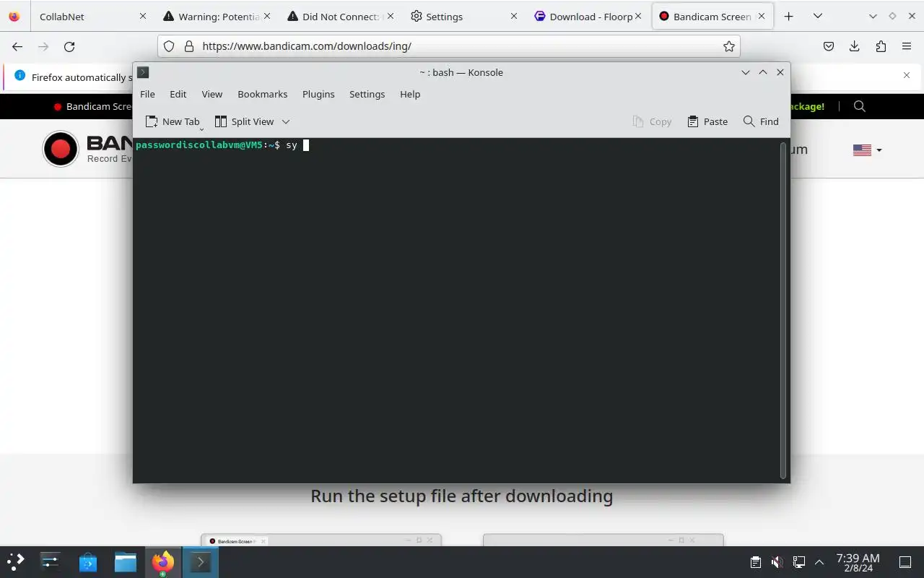Open the Konsole File menu
Viewport: 924px width, 578px height.
tap(147, 94)
